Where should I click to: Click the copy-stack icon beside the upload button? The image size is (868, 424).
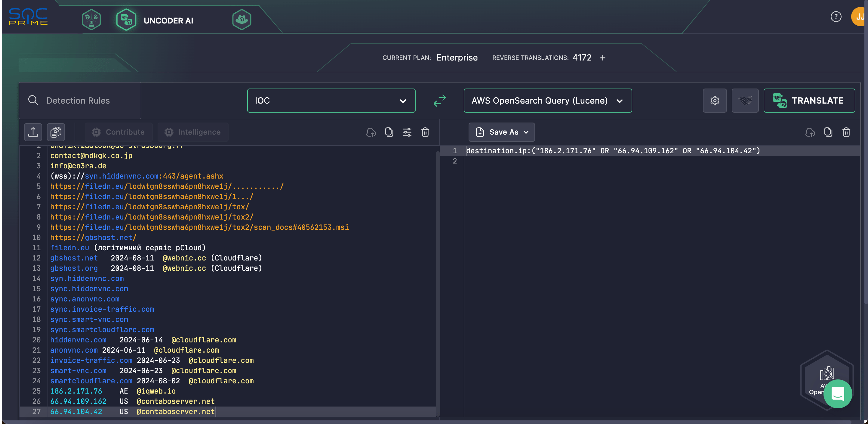[56, 132]
